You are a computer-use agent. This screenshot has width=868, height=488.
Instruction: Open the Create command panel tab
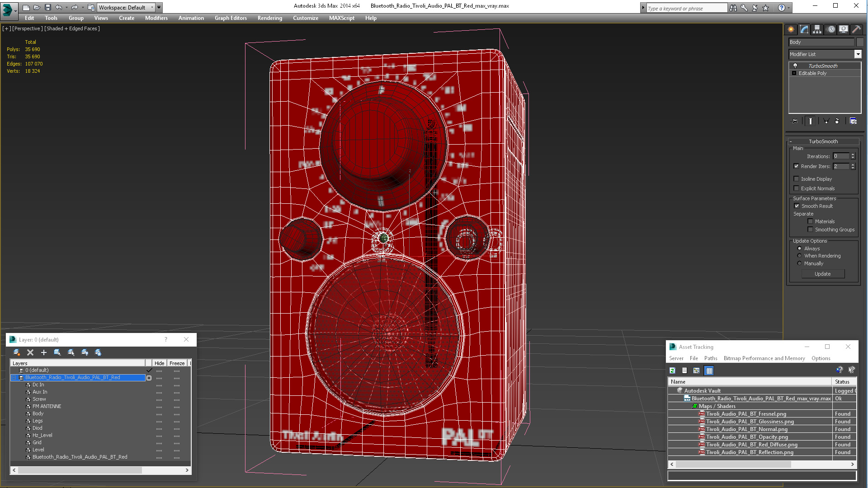pos(791,29)
